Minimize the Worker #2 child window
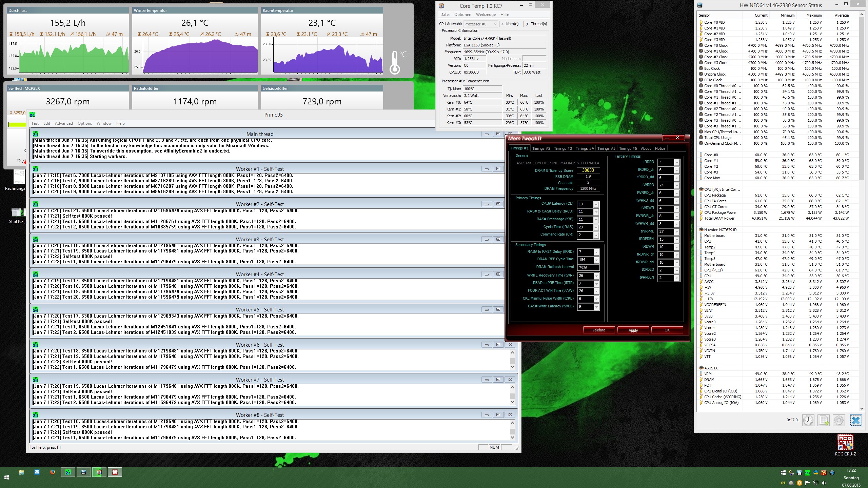Viewport: 868px width, 488px height. click(487, 204)
